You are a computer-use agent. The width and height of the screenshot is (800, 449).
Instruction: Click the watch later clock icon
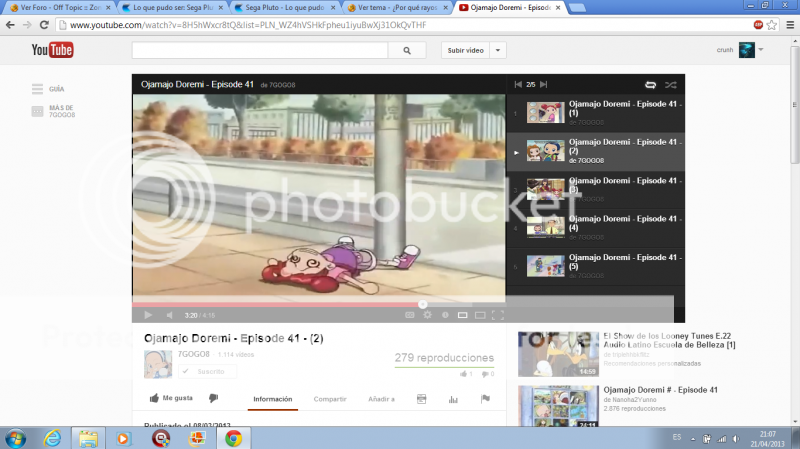pyautogui.click(x=445, y=315)
